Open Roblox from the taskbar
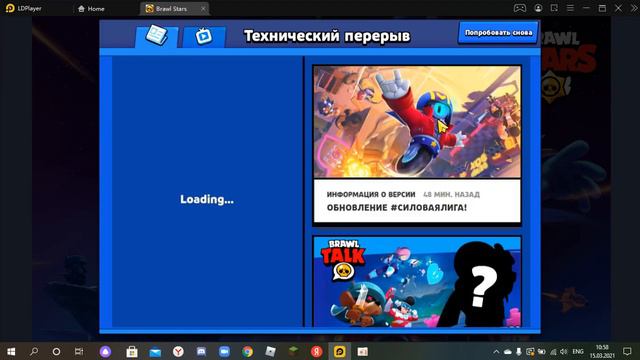 pos(271,351)
